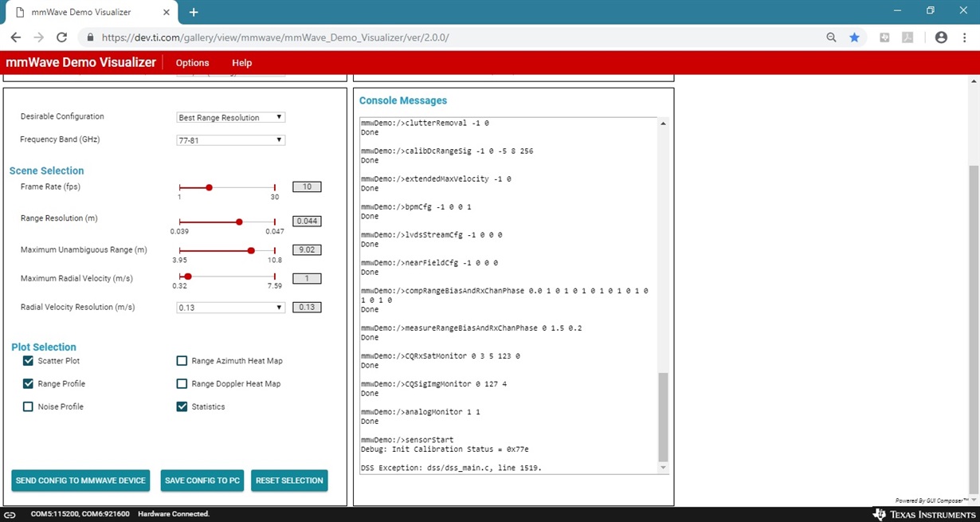Click the Range Resolution value field 0.044
This screenshot has width=980, height=522.
307,222
